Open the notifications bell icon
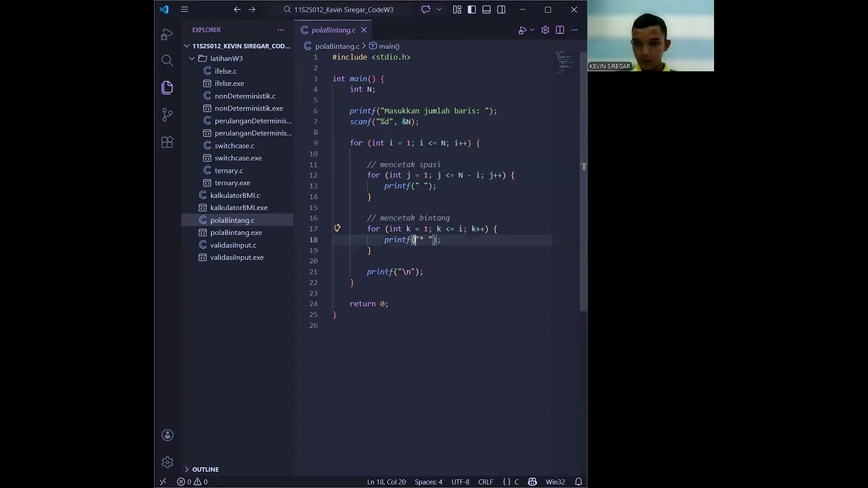Screen dimensions: 868x488 [x=578, y=482]
